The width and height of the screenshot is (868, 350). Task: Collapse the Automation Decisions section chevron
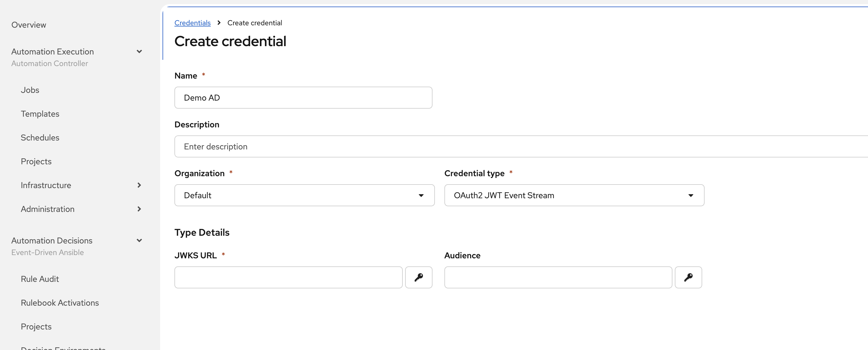coord(139,240)
